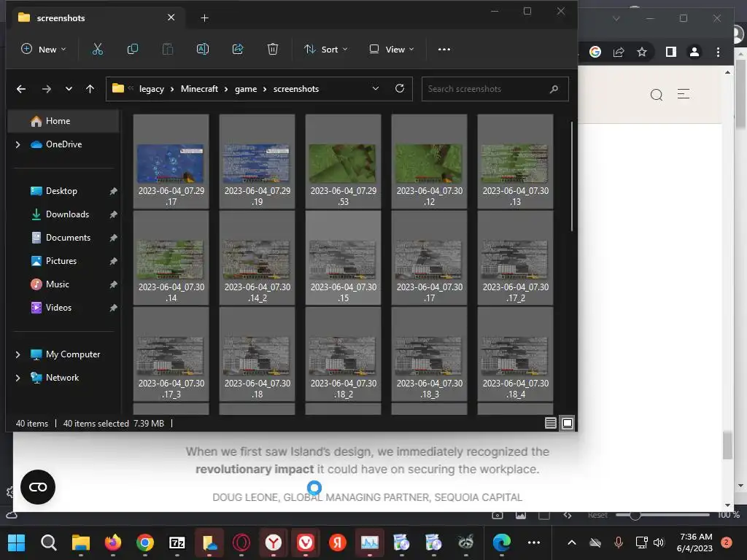Open 7-Zip from the taskbar

[177, 542]
